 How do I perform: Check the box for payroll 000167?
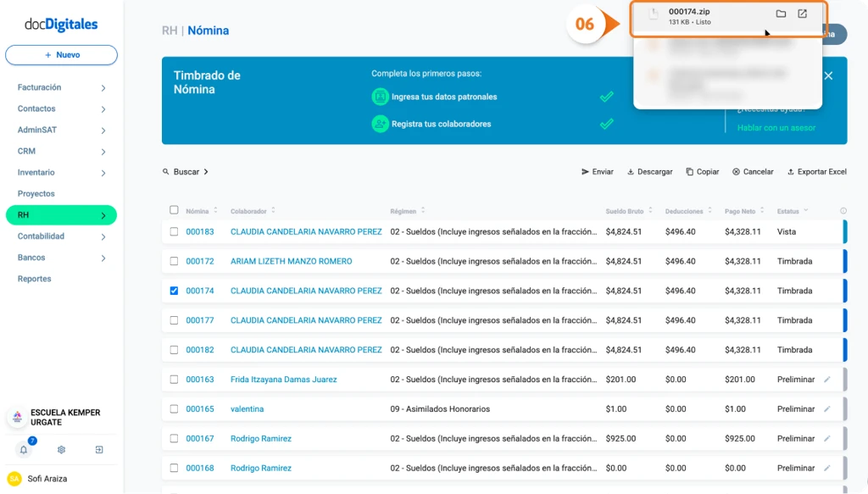174,438
